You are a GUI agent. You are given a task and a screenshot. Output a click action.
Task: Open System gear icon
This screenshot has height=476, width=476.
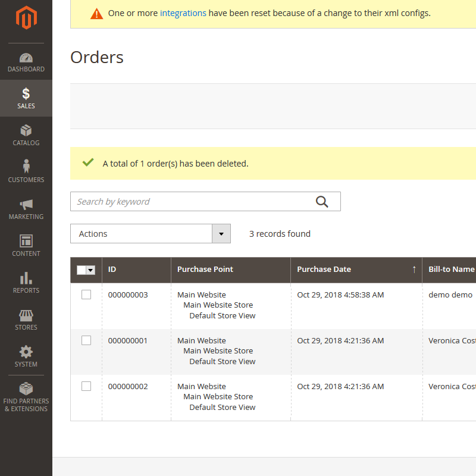coord(26,352)
